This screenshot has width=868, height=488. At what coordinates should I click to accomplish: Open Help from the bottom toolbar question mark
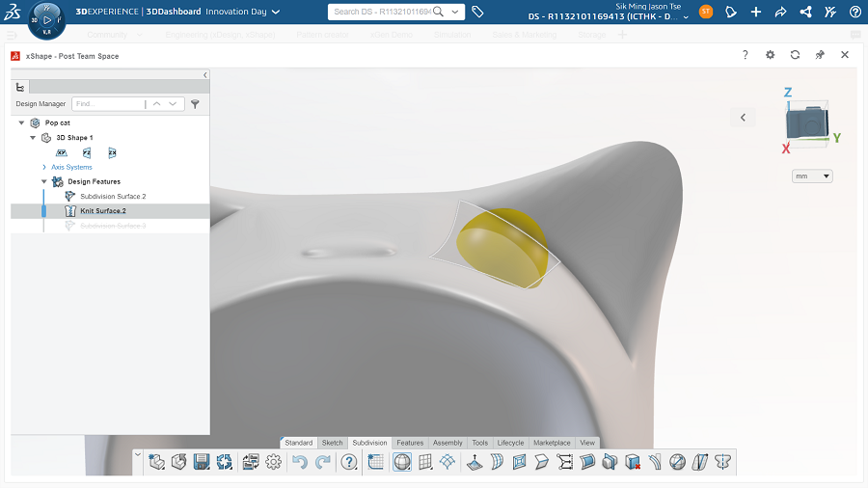pyautogui.click(x=349, y=462)
